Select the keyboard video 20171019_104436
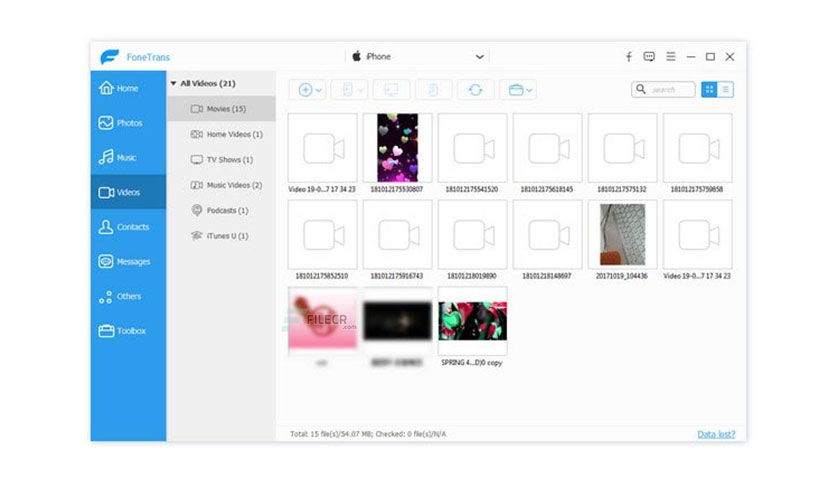836x484 pixels. click(622, 235)
